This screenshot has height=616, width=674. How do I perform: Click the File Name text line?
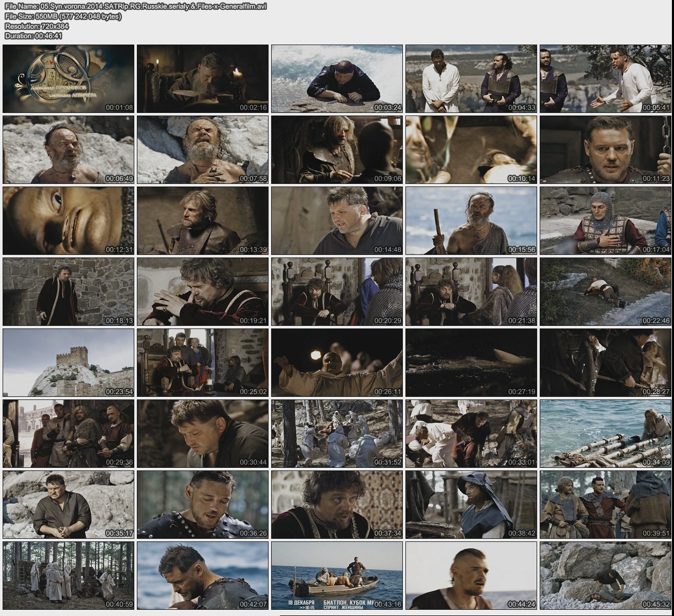[136, 7]
